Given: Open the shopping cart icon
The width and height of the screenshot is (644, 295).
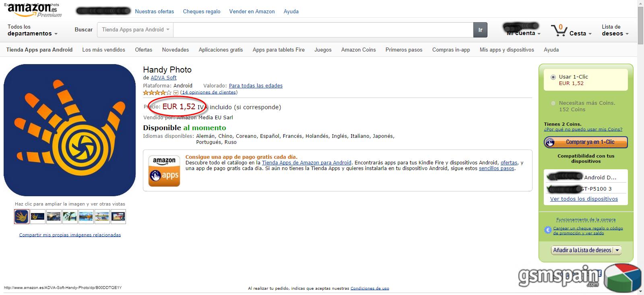Looking at the screenshot, I should click(x=559, y=31).
